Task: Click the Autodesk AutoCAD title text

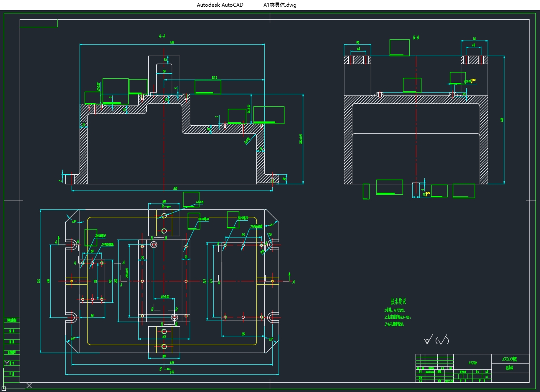Action: tap(220, 5)
